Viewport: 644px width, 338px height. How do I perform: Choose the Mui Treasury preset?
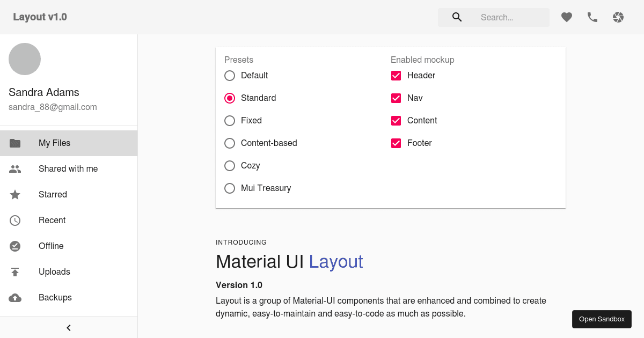pos(230,188)
